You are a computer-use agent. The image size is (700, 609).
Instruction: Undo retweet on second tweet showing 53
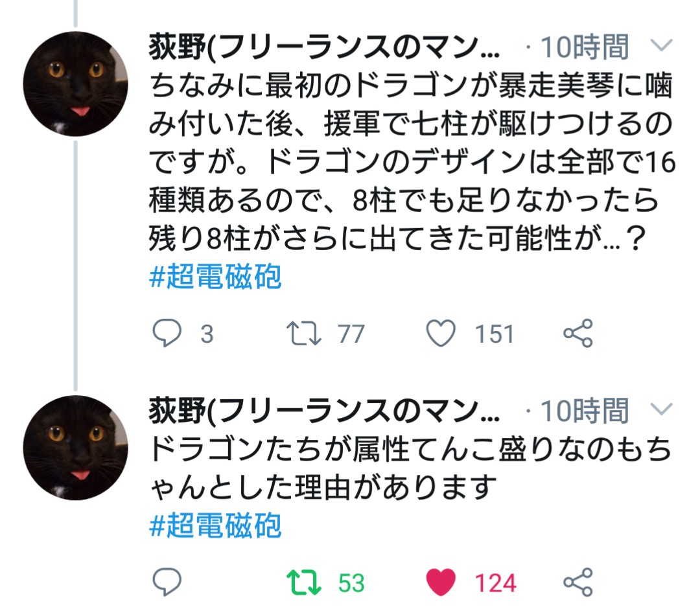pos(302,582)
